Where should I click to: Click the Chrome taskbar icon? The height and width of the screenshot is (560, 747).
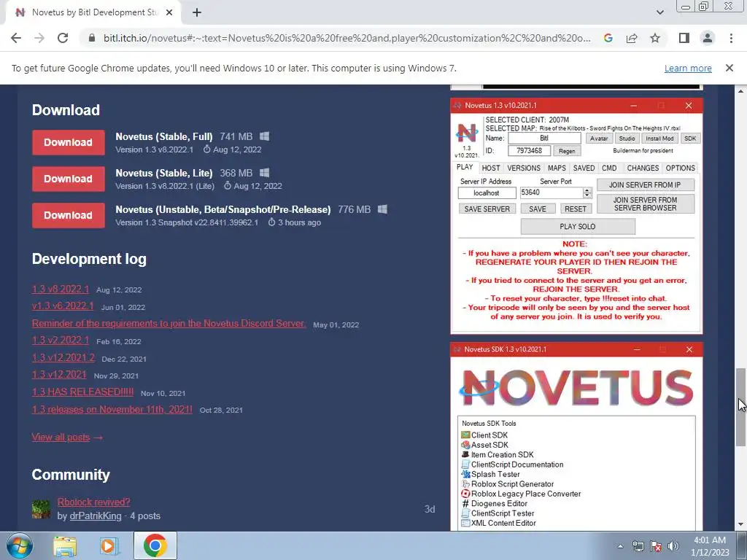tap(155, 545)
